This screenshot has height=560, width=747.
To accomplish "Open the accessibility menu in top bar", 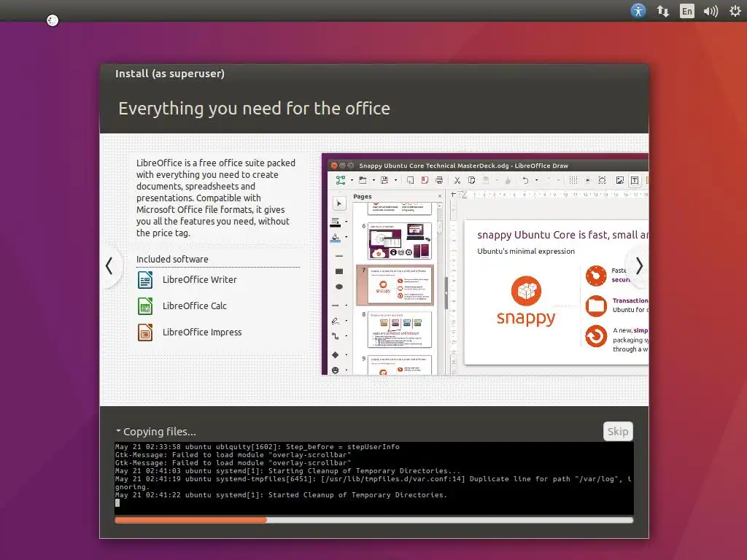I will [638, 10].
